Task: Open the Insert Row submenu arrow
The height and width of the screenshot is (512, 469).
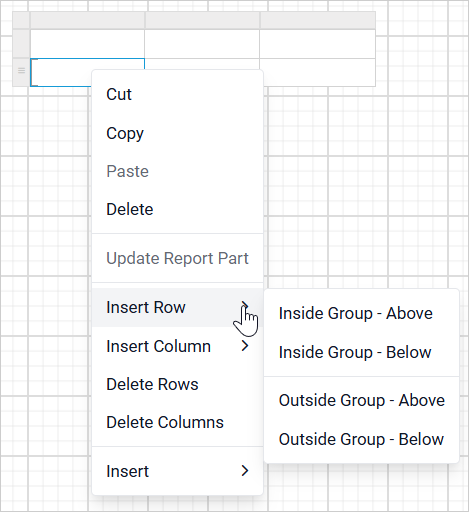Action: (245, 305)
